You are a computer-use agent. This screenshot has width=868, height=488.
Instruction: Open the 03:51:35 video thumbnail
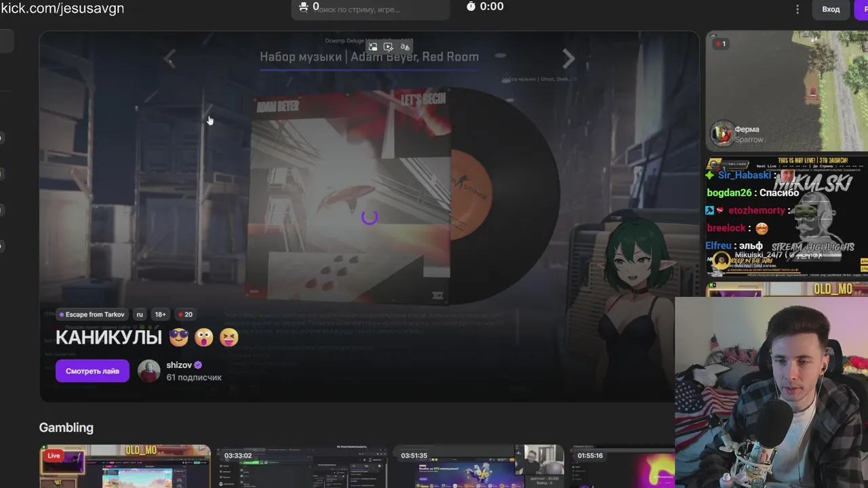479,466
